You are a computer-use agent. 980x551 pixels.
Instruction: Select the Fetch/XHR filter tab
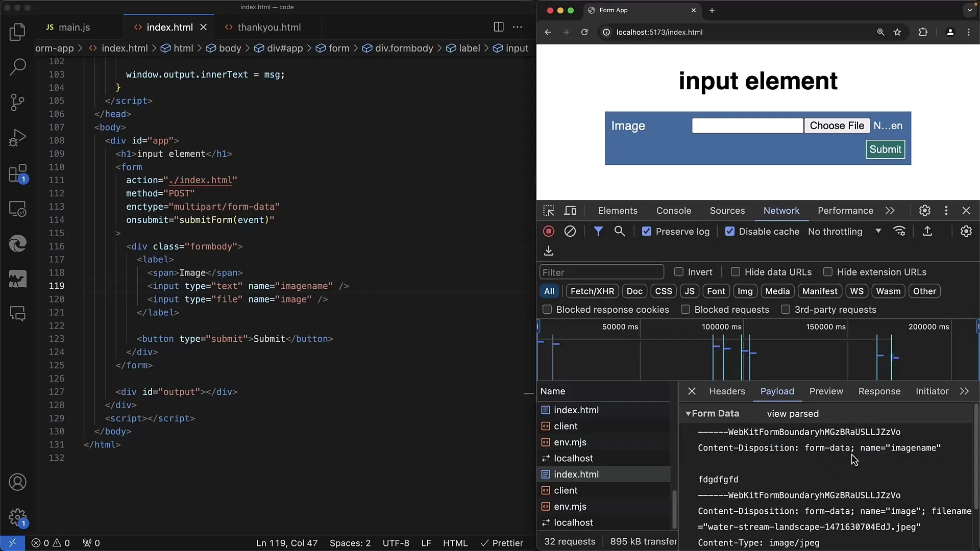click(x=592, y=291)
